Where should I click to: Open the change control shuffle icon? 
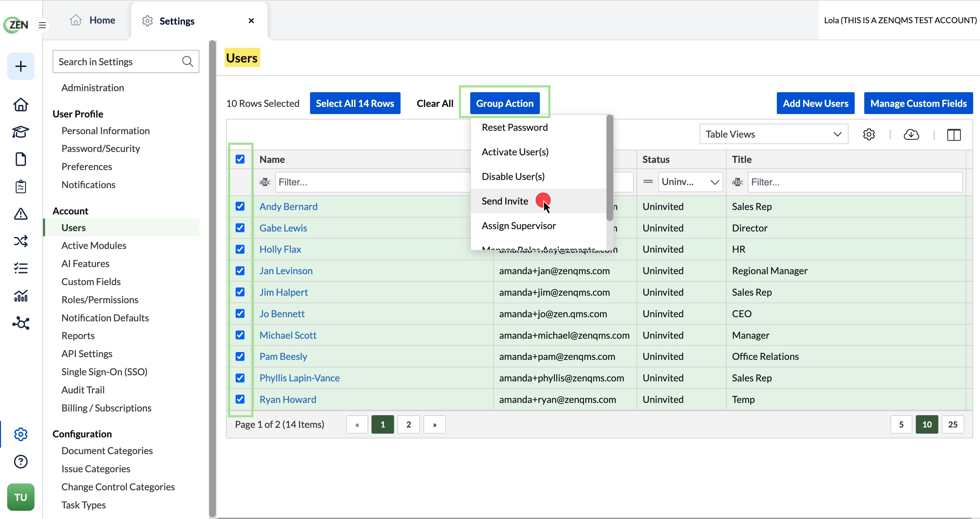pyautogui.click(x=20, y=241)
